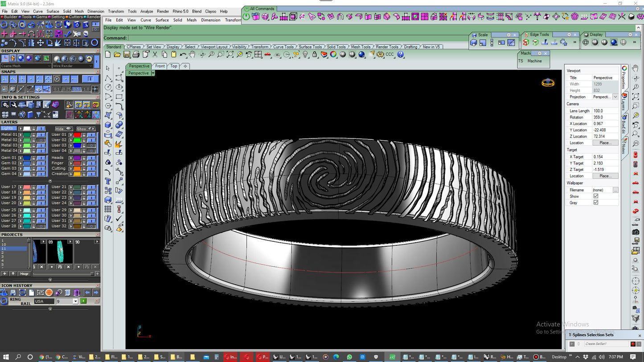Click the padlock Lock icon in Standard toolbar
Image resolution: width=644 pixels, height=362 pixels.
[x=315, y=54]
